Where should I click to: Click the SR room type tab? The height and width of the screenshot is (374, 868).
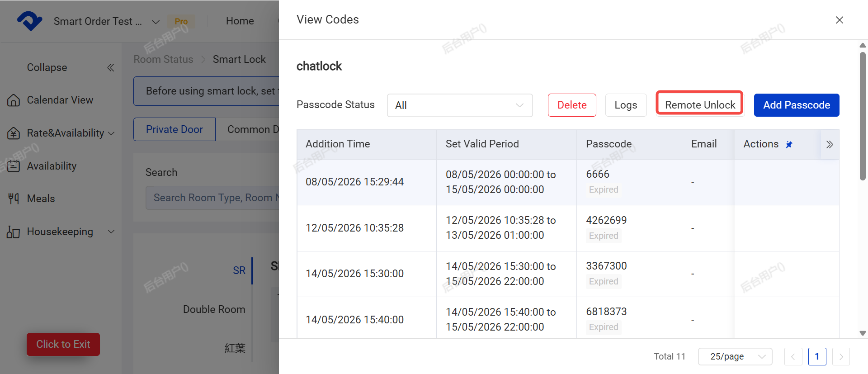pyautogui.click(x=239, y=270)
